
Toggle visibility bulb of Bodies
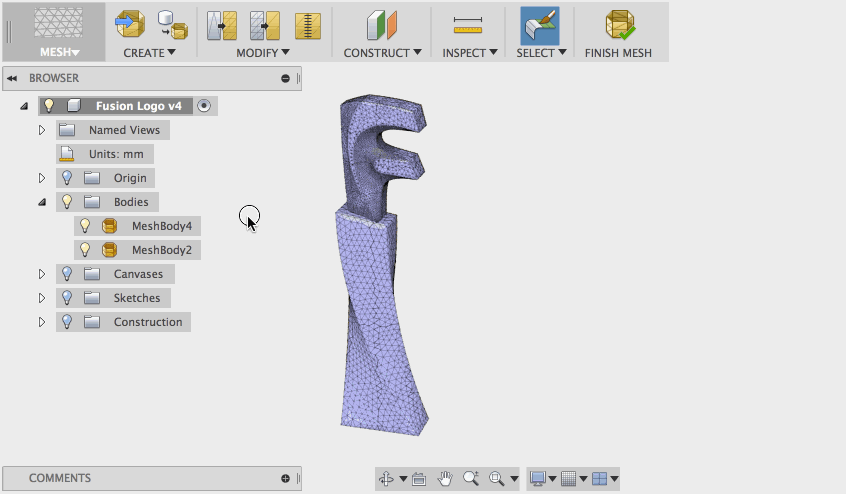(x=67, y=201)
